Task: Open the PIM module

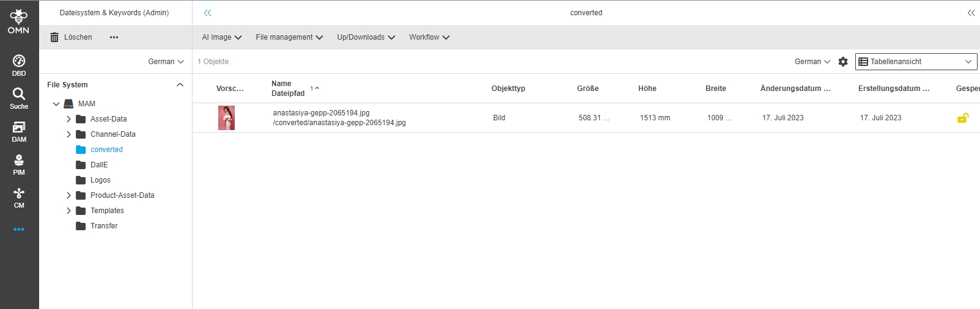Action: pos(19,164)
